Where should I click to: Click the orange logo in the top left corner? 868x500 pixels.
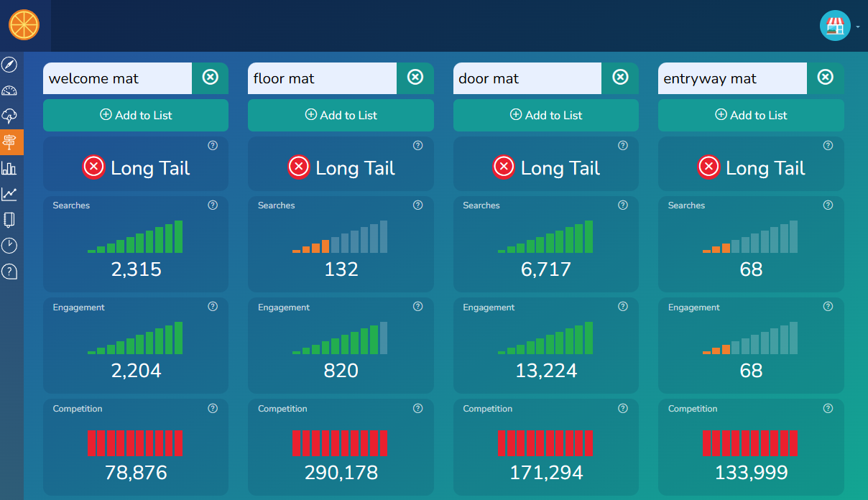24,24
